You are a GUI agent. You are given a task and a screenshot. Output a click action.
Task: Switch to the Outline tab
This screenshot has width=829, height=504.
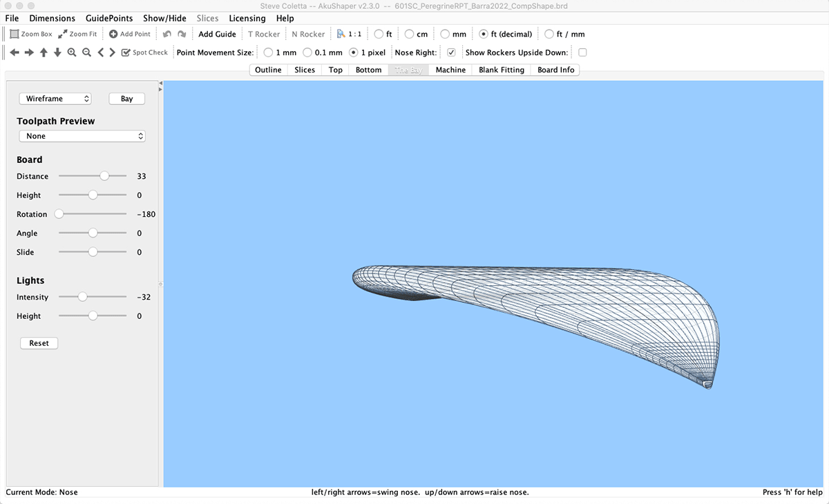pyautogui.click(x=268, y=70)
